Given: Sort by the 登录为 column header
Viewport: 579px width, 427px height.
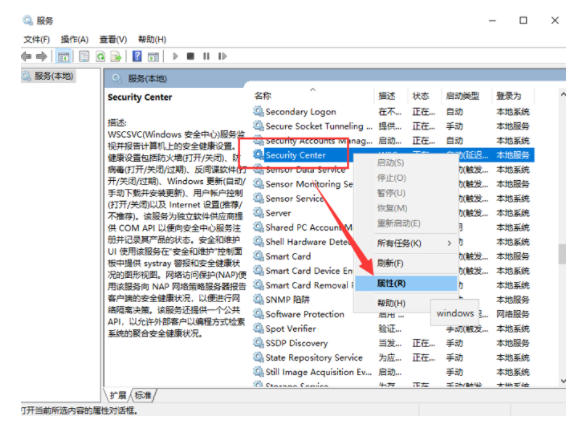Looking at the screenshot, I should [513, 96].
